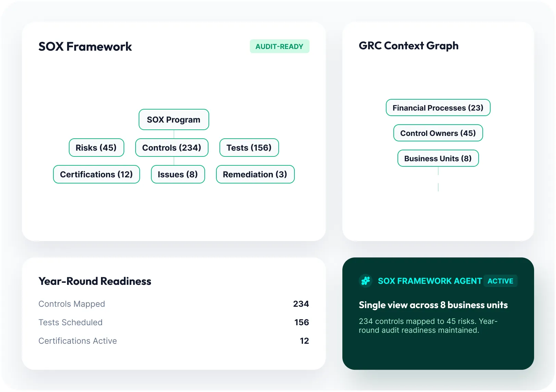This screenshot has height=392, width=556.
Task: Click the GRC Context Graph heading
Action: coord(409,46)
